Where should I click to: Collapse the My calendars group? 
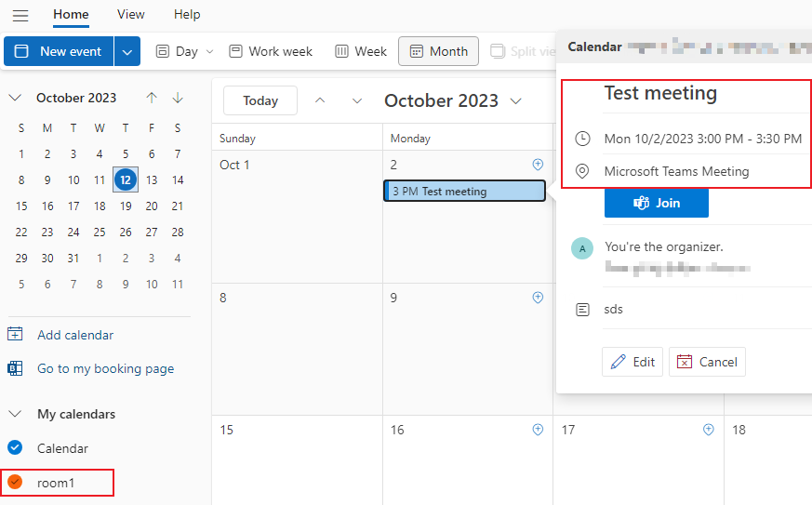[15, 414]
